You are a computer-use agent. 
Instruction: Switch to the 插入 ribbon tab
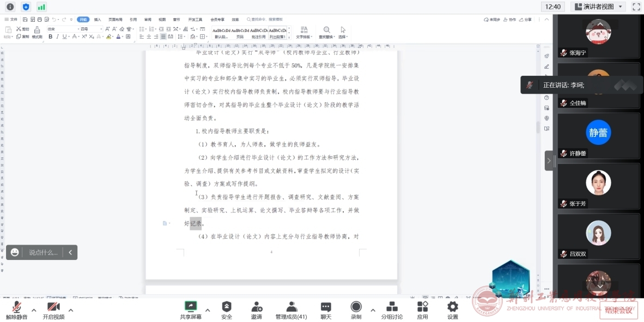98,19
